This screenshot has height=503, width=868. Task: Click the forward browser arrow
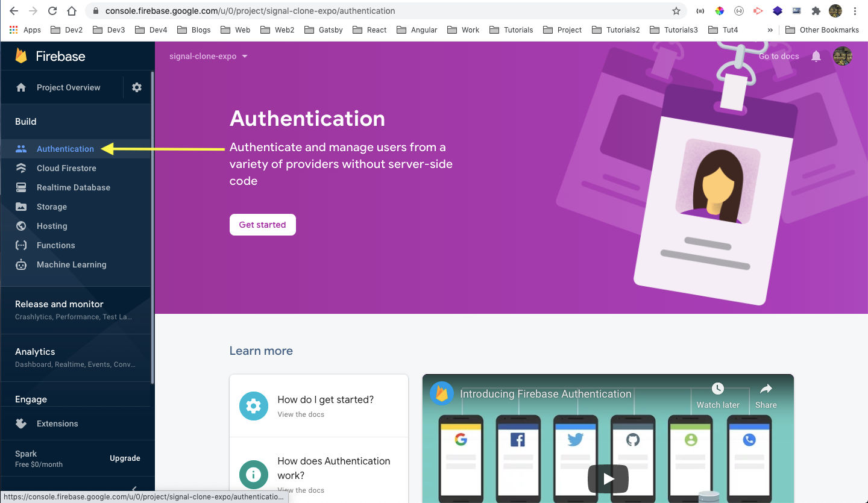pos(33,11)
